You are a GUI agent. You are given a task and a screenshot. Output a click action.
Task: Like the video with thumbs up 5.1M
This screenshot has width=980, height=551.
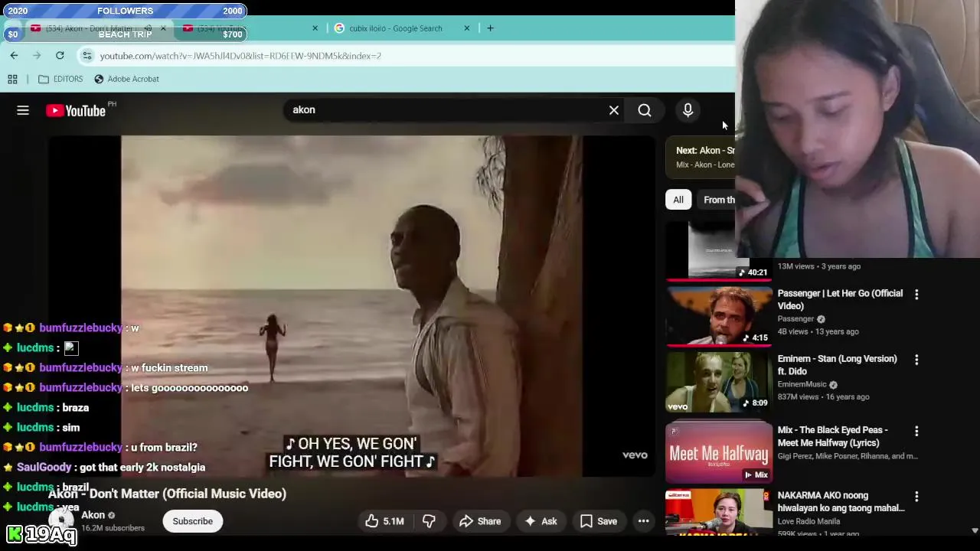pyautogui.click(x=384, y=521)
